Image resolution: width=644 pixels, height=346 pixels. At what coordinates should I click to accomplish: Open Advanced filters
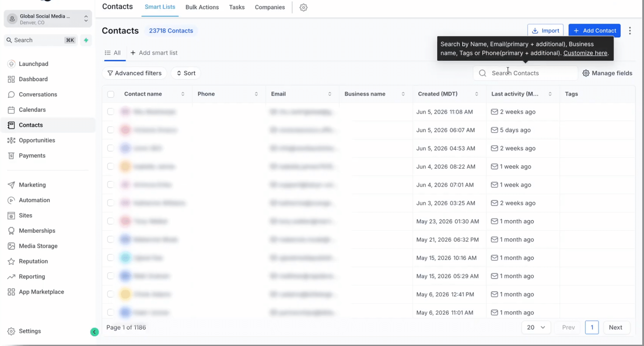click(x=135, y=73)
